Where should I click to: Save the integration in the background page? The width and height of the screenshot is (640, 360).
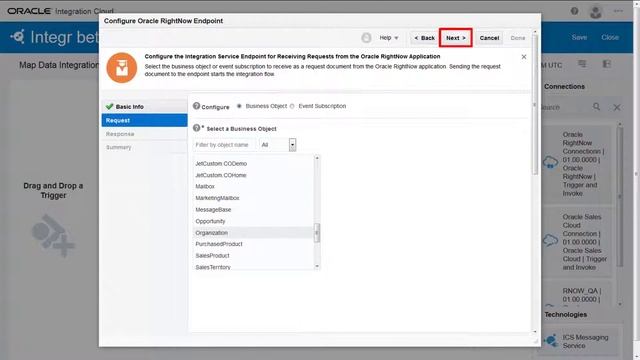point(579,37)
